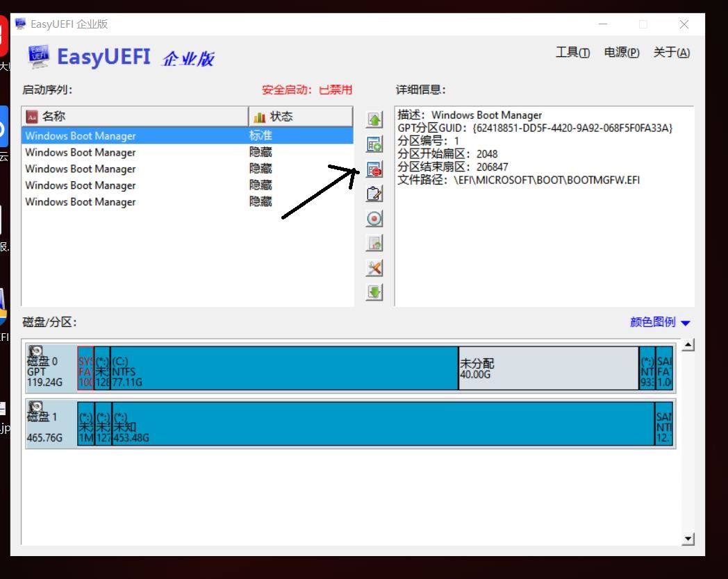Viewport: 728px width, 579px height.
Task: Click the Disk 0 drive icon
Action: [35, 351]
